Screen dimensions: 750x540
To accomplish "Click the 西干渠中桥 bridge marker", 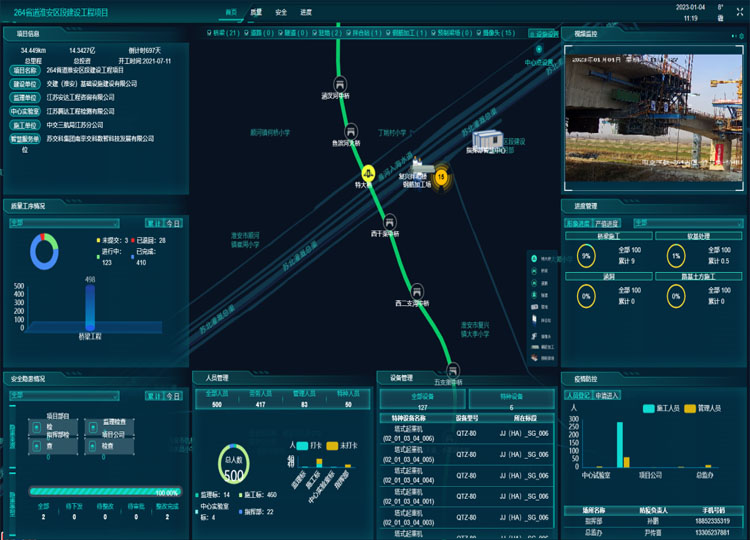I will point(389,222).
